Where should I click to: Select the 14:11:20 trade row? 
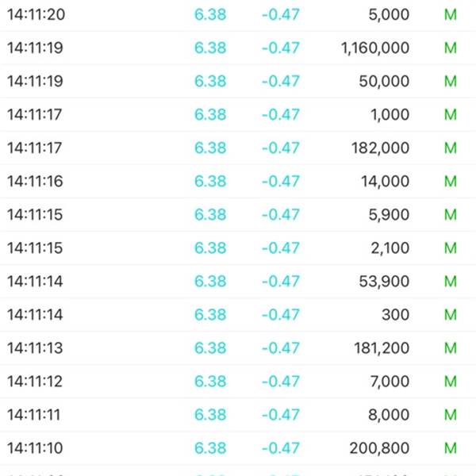[x=238, y=14]
